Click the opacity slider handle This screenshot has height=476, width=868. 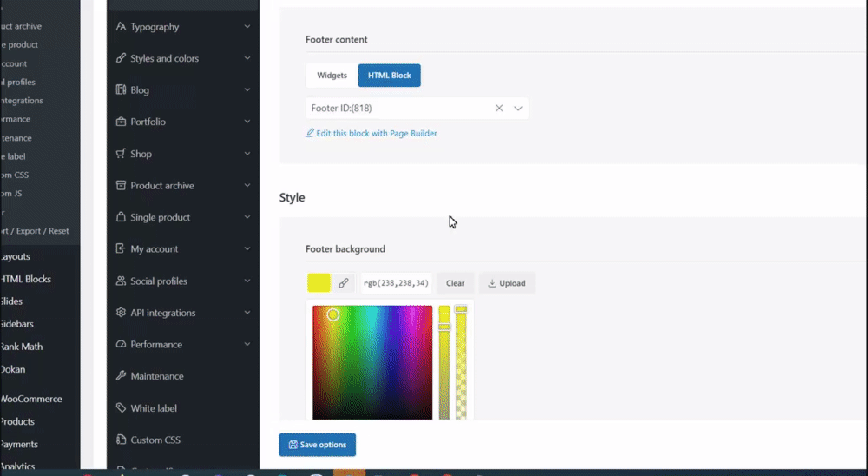tap(461, 308)
